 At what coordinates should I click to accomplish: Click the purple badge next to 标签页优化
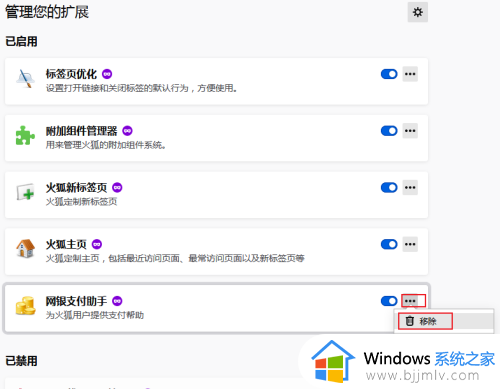click(x=107, y=74)
